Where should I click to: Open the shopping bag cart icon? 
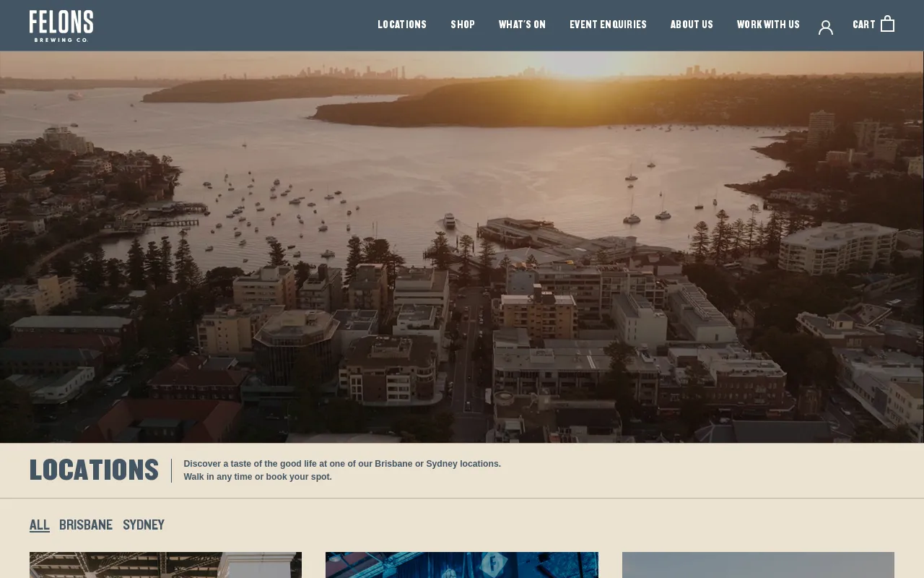point(887,22)
